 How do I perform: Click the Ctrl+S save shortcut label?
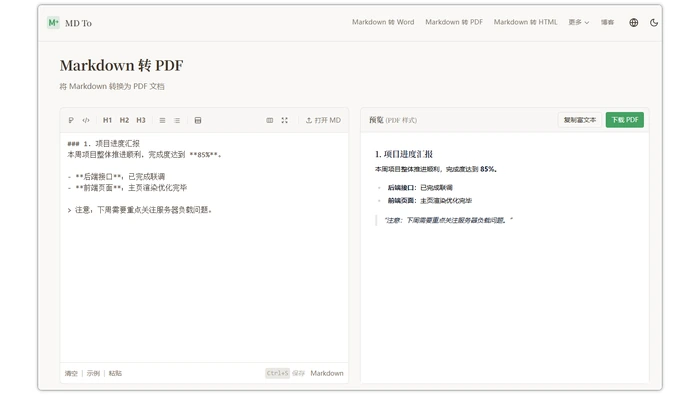click(277, 373)
